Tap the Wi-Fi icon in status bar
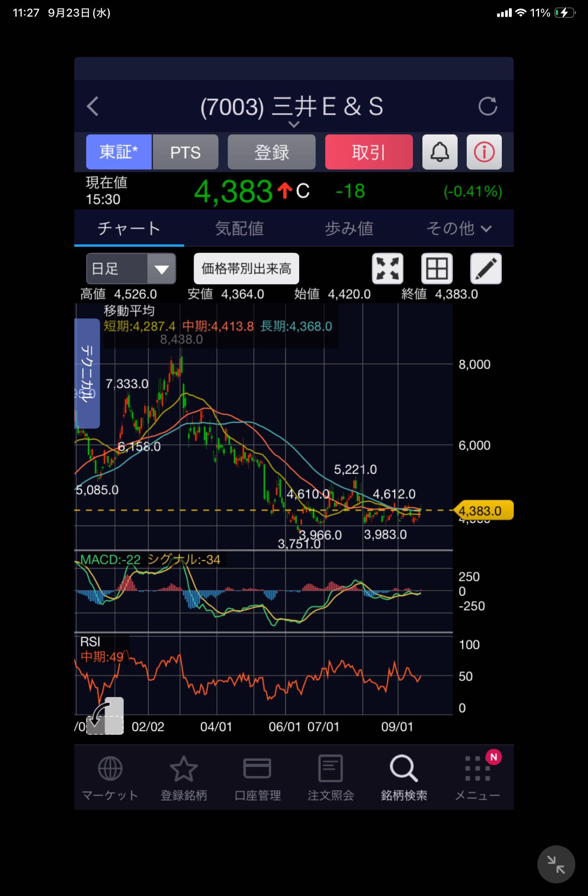Screen dimensions: 588x896 521,12
